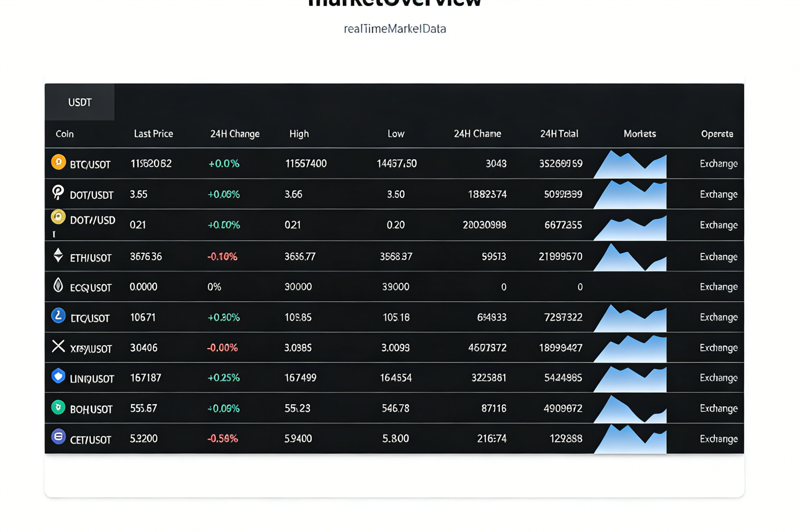Click the Last Price column header
The width and height of the screenshot is (808, 532).
click(153, 133)
